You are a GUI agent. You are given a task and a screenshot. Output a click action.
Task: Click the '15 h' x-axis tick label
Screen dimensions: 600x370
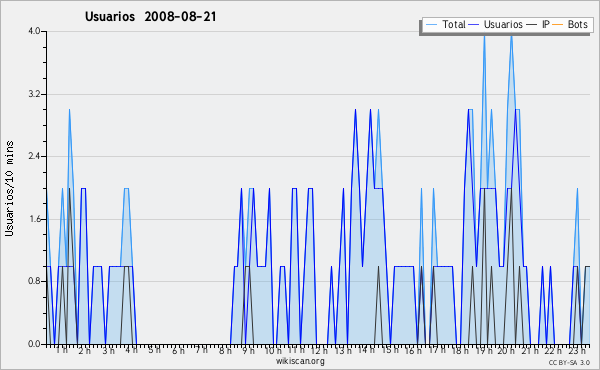[390, 350]
